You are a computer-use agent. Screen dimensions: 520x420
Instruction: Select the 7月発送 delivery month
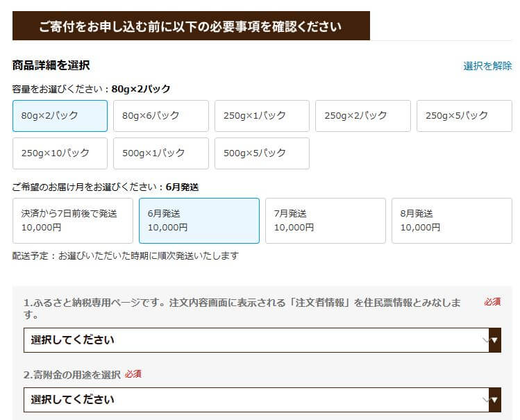[x=326, y=221]
